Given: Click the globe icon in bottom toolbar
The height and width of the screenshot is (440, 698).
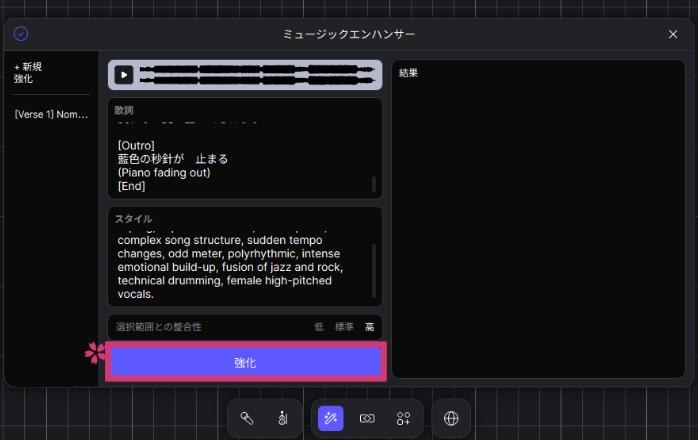Looking at the screenshot, I should click(x=451, y=418).
